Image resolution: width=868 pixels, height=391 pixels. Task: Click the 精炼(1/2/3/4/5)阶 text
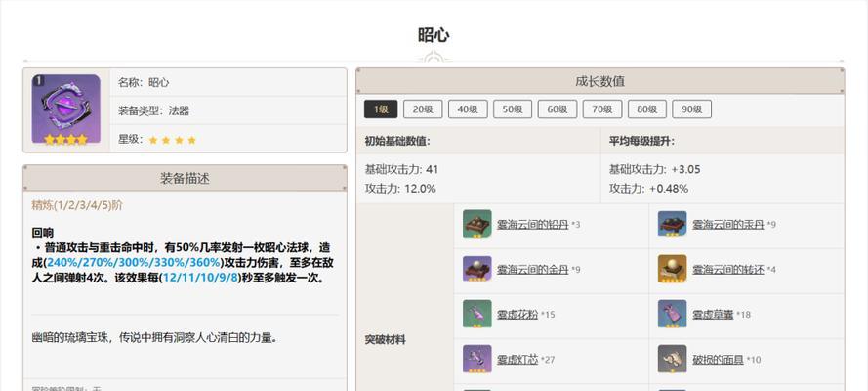pyautogui.click(x=77, y=205)
